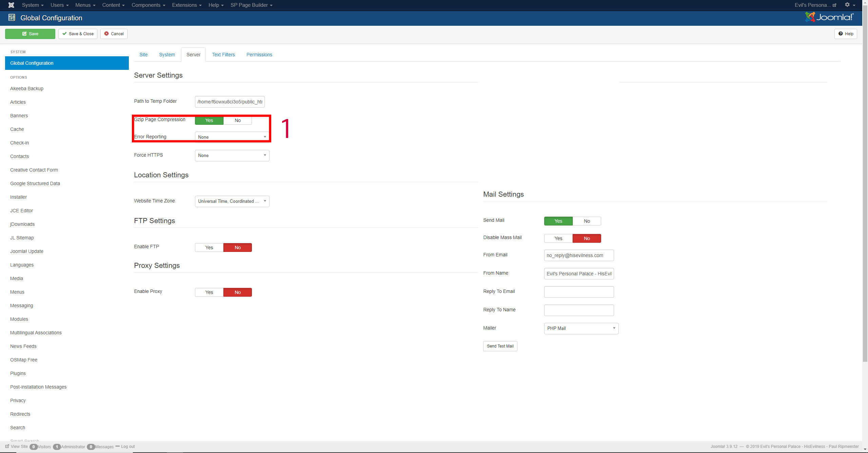Open Akeeba Backup options
This screenshot has width=868, height=453.
[27, 88]
